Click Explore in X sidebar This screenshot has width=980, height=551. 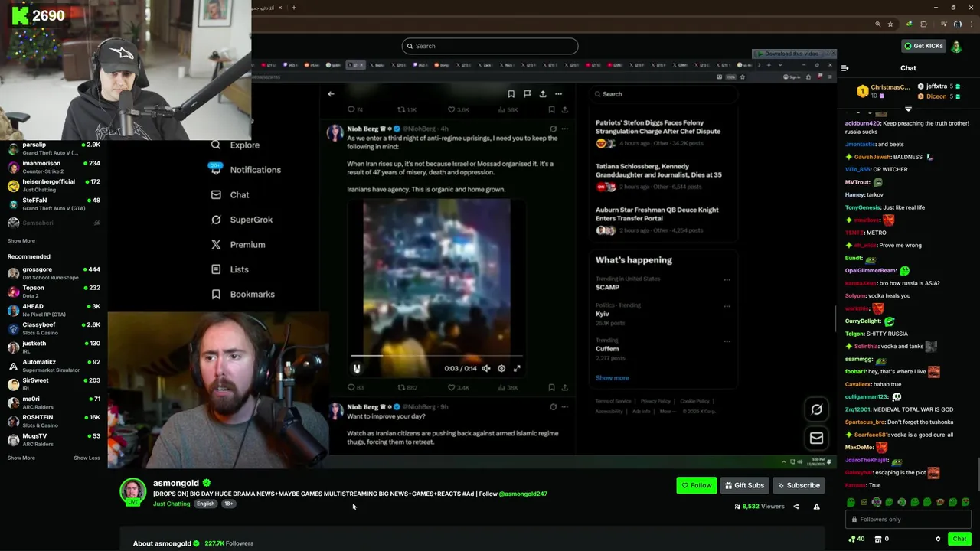coord(235,145)
